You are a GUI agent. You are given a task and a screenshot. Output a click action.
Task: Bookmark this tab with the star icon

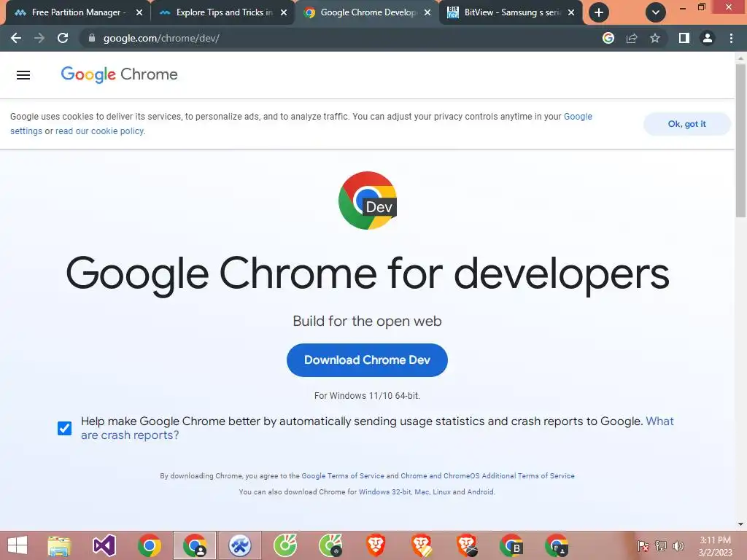pos(655,38)
